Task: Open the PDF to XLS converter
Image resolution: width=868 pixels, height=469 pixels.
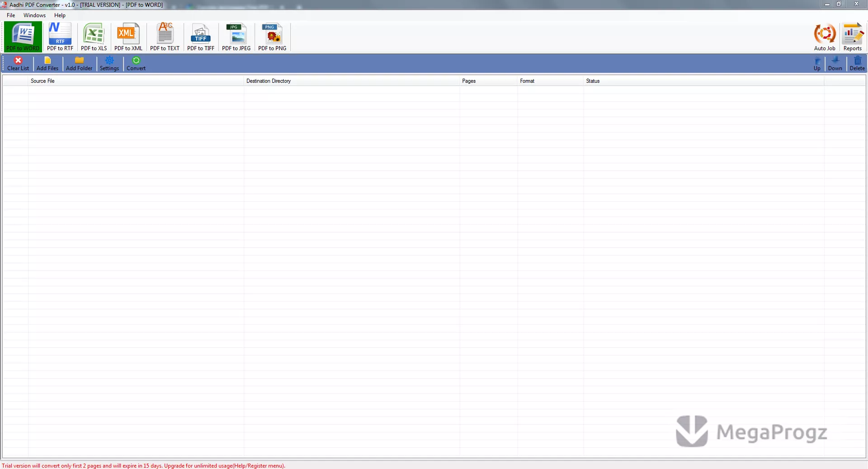Action: [94, 37]
